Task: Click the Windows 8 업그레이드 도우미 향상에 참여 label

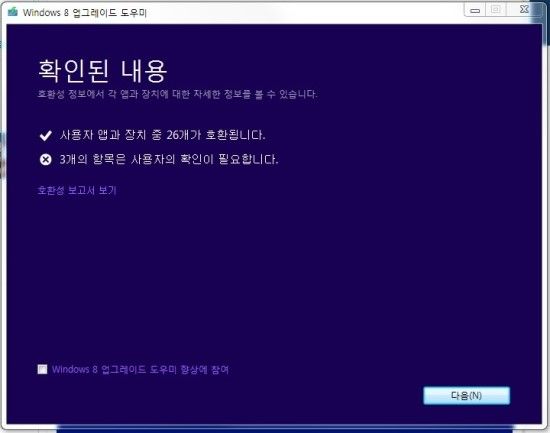Action: (x=140, y=369)
